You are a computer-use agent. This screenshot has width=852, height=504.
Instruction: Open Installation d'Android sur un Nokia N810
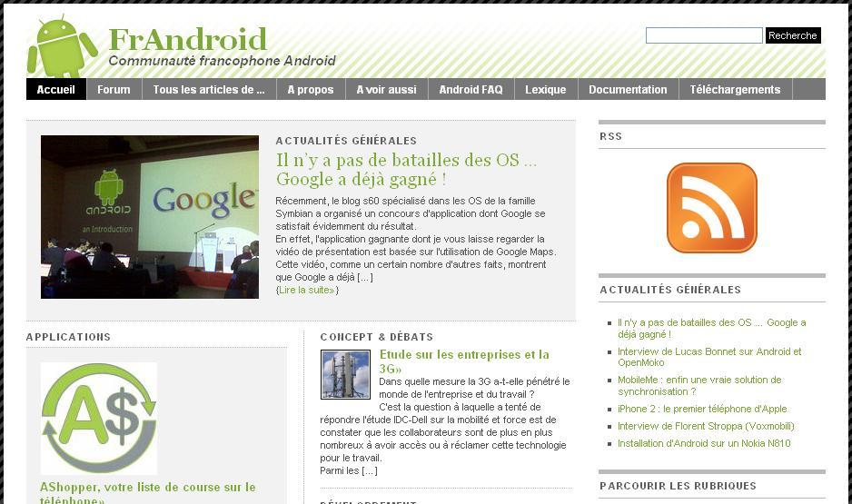704,443
